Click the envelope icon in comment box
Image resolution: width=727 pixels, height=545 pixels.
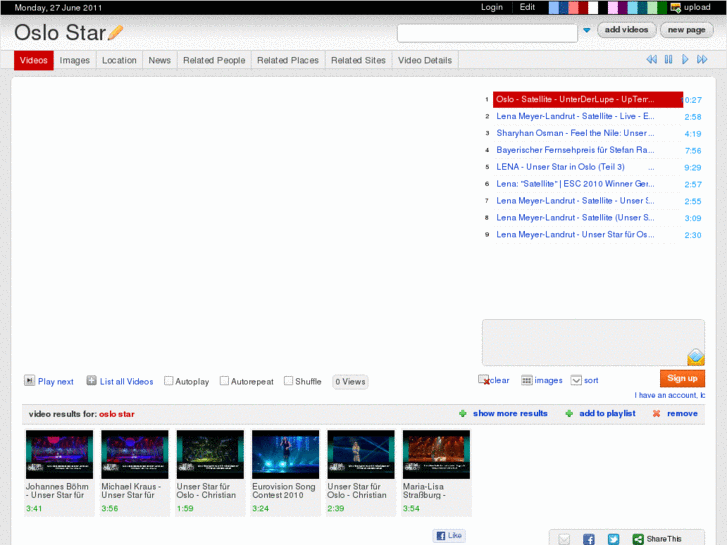tap(695, 357)
